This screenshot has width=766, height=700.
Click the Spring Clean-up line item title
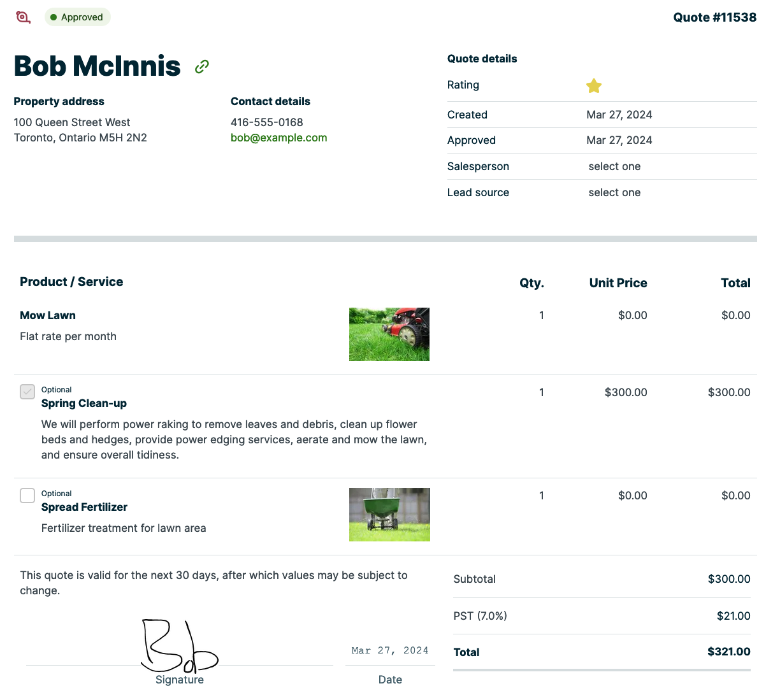pyautogui.click(x=84, y=403)
